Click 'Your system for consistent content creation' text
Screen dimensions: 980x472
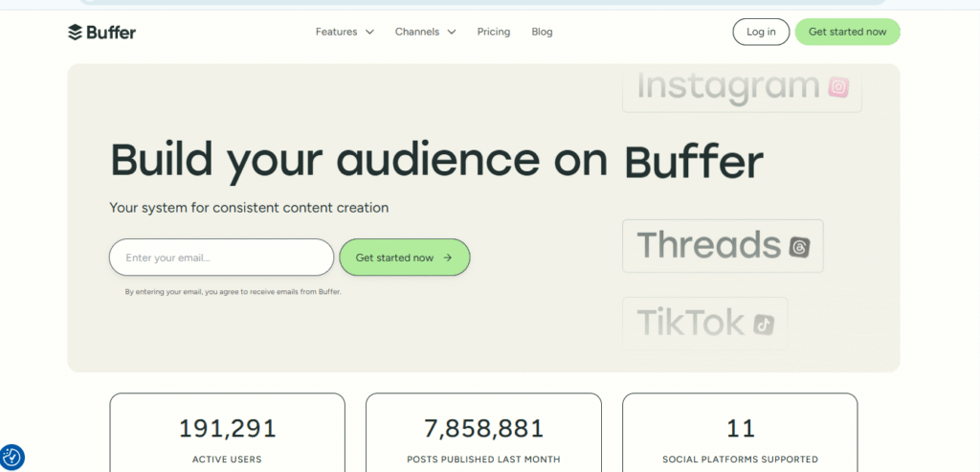[x=249, y=208]
